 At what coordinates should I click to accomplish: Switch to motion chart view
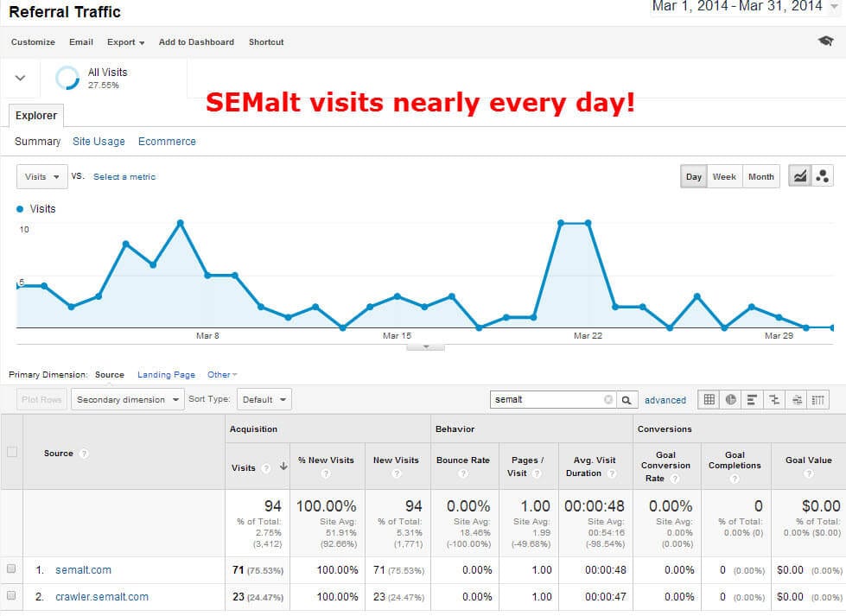point(823,176)
